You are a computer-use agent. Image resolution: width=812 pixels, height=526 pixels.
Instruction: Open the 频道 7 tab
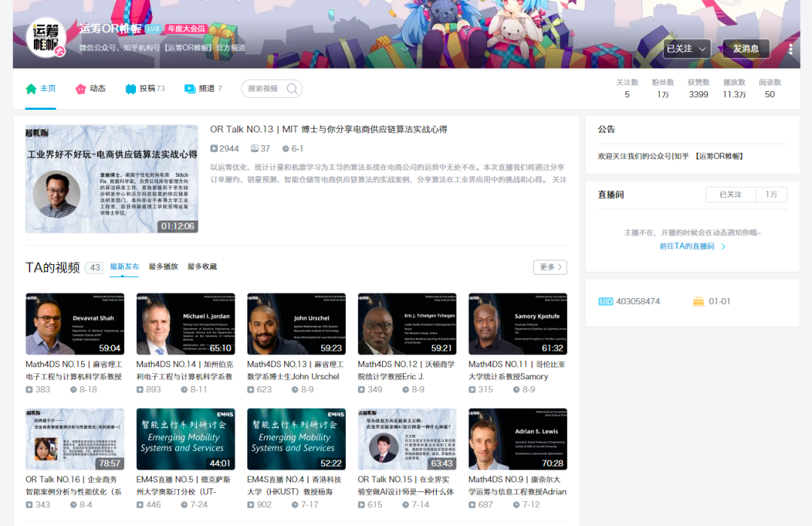tap(204, 89)
